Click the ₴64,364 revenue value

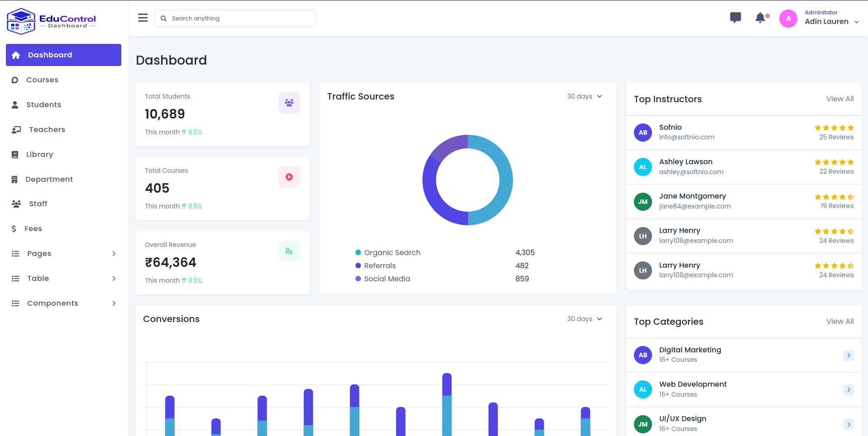(170, 262)
